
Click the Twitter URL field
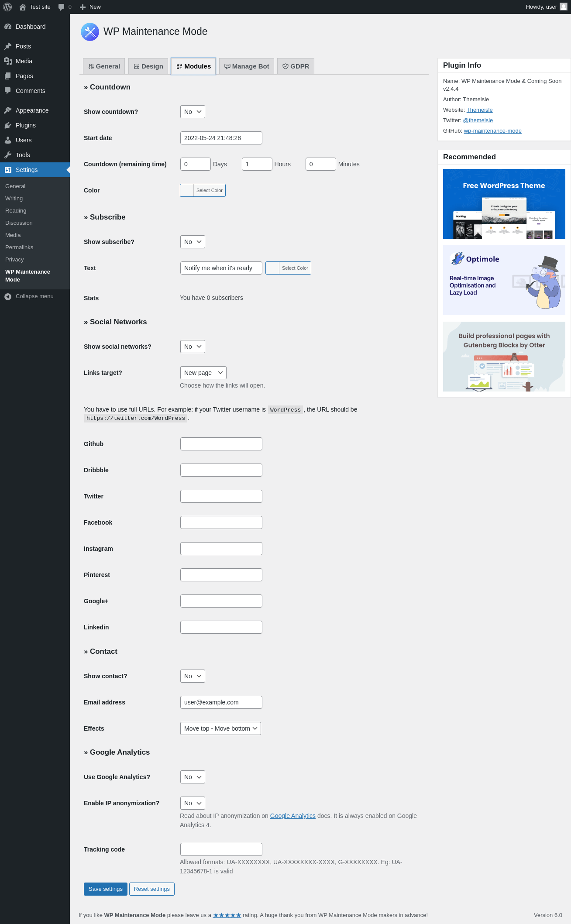(221, 496)
